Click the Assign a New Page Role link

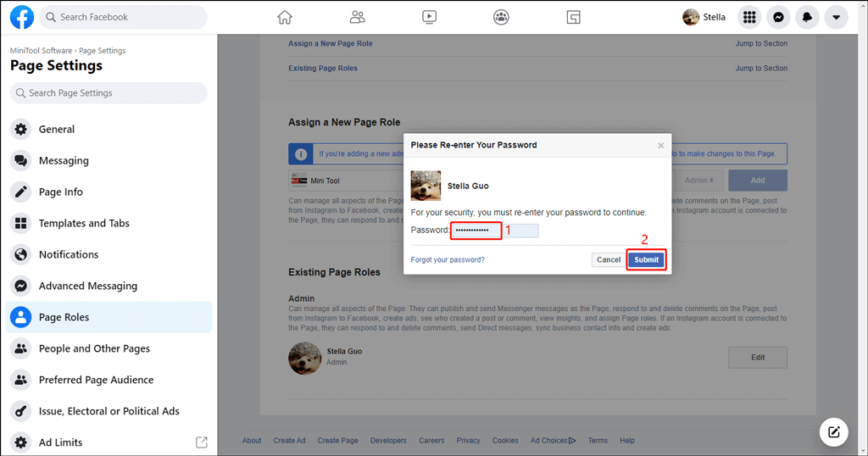pyautogui.click(x=330, y=43)
